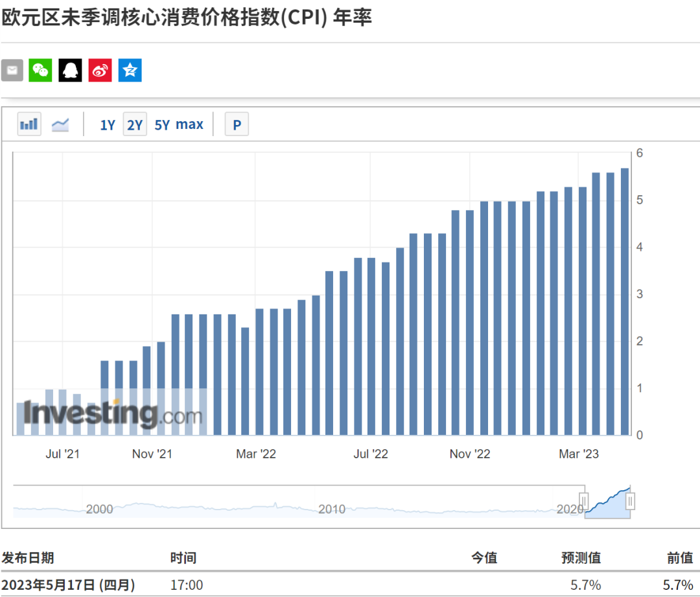Viewport: 700px width, 597px height.
Task: Click the 17:00 time cell
Action: point(187,585)
